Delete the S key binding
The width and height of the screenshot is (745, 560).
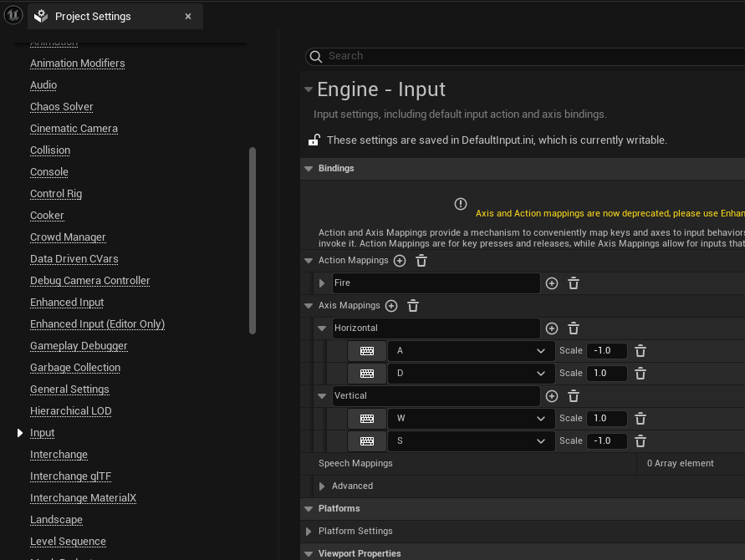[x=640, y=441]
